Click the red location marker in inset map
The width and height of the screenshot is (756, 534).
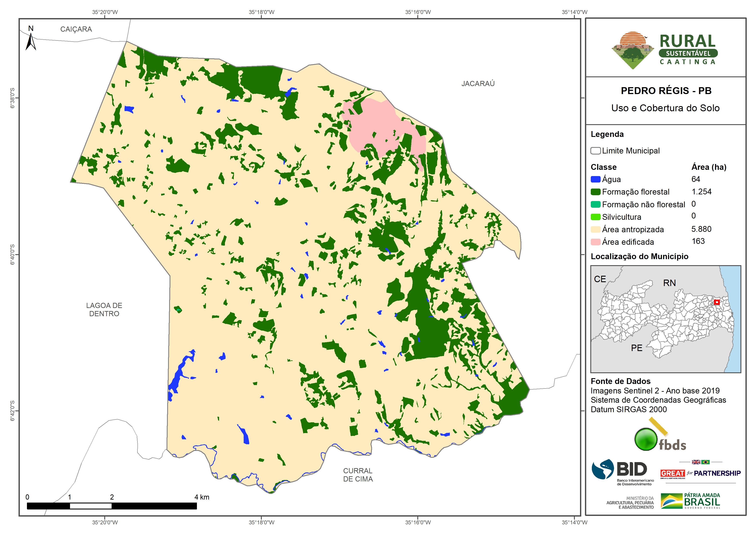pos(717,302)
